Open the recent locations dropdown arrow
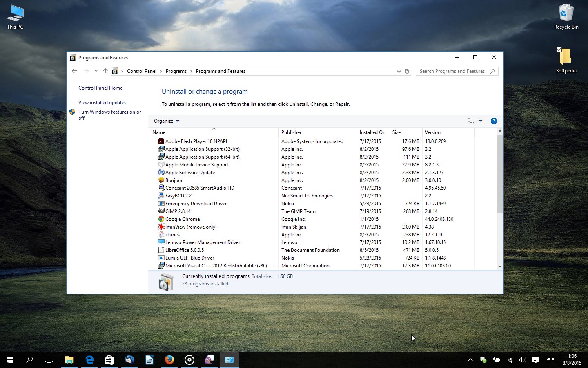588x368 pixels. [x=96, y=71]
